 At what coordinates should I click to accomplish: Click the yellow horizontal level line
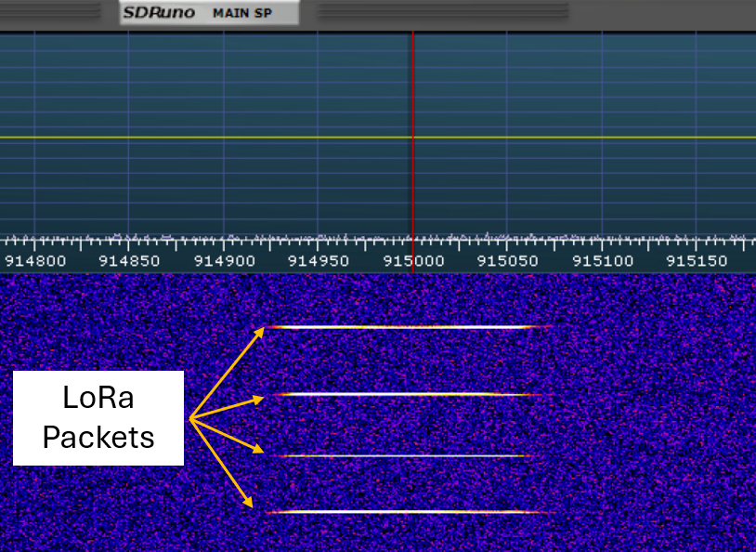click(378, 138)
